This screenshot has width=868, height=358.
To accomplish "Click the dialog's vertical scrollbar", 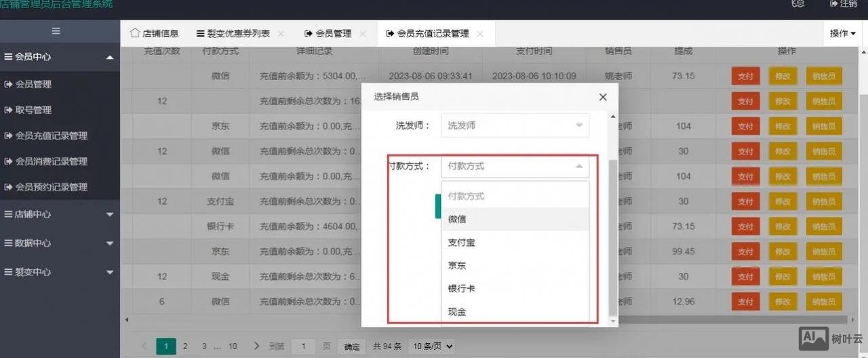I will click(x=613, y=239).
